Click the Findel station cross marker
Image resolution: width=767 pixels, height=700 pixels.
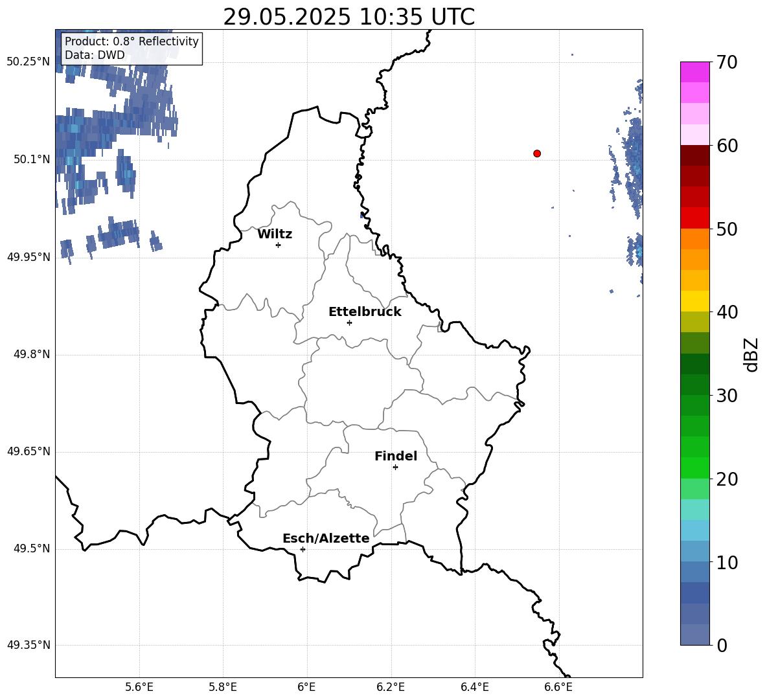click(x=396, y=468)
